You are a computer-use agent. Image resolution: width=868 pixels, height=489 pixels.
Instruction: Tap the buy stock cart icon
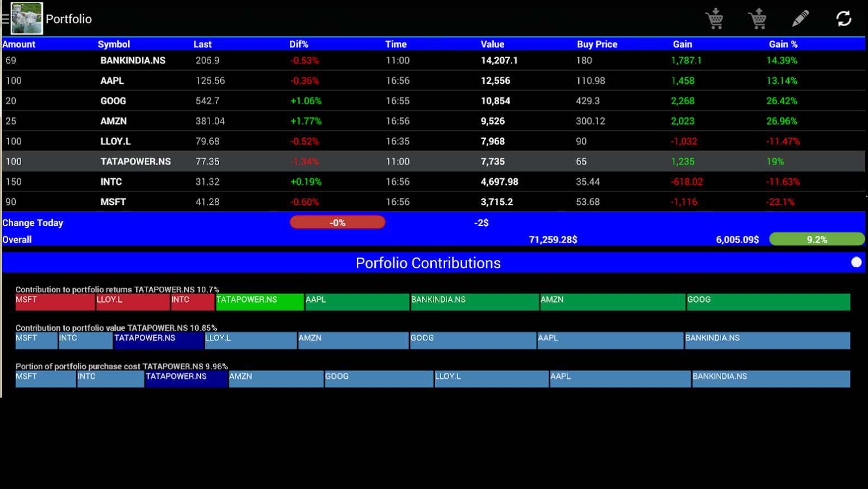pyautogui.click(x=714, y=18)
